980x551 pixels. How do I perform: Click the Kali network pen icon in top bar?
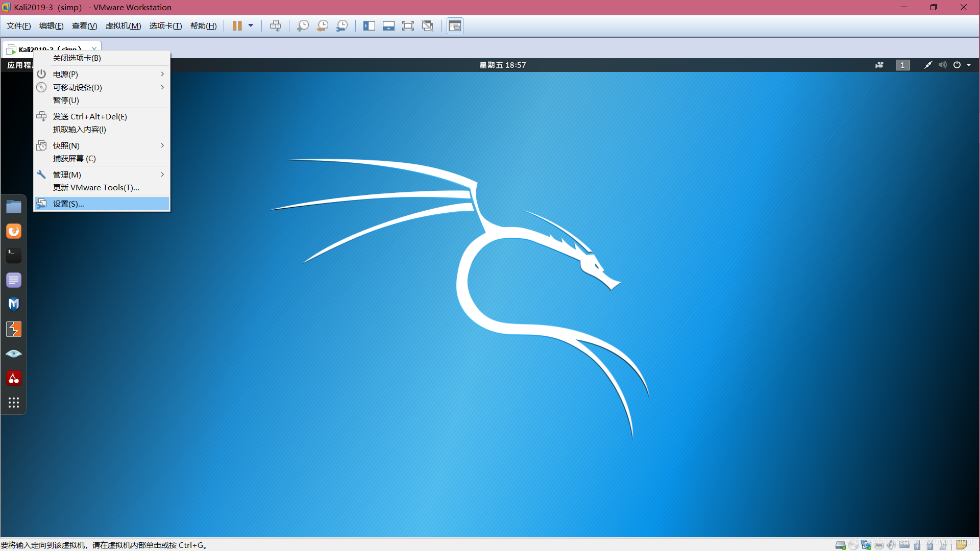(928, 65)
